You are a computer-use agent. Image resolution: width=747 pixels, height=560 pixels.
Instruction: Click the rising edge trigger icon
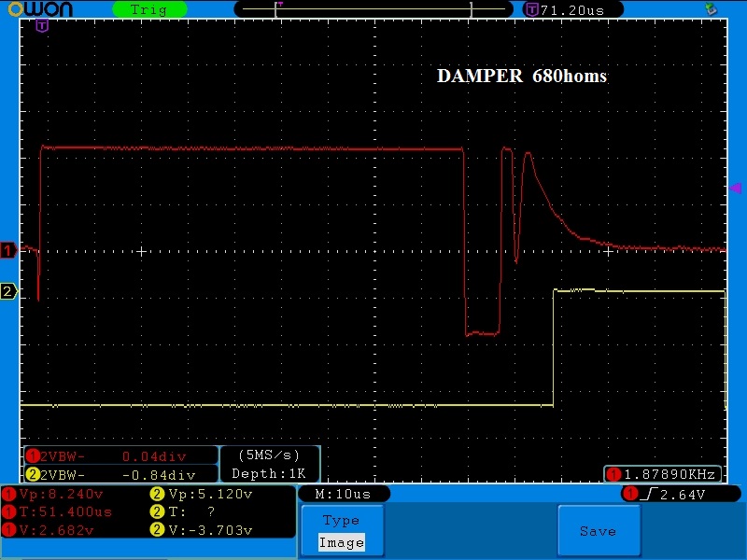(x=649, y=495)
